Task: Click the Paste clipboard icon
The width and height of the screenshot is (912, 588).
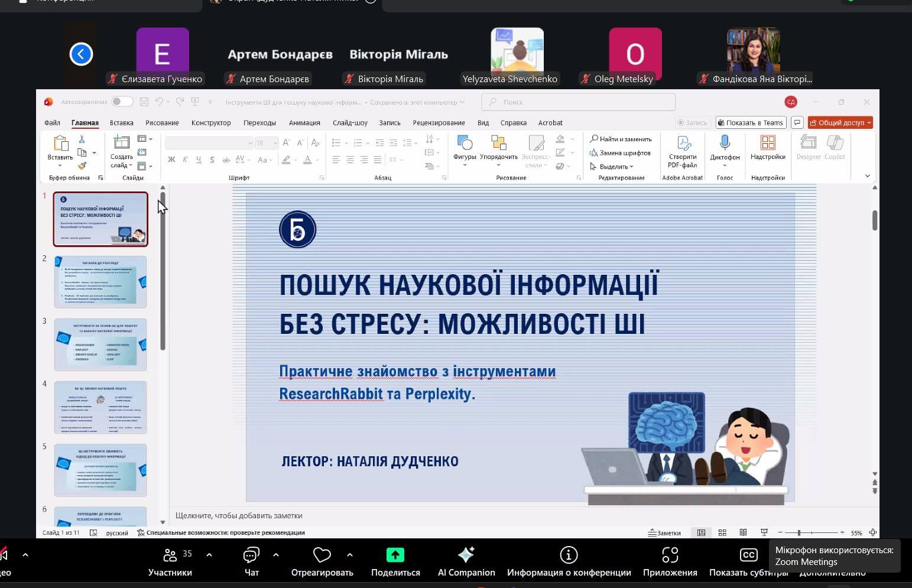Action: [x=60, y=144]
